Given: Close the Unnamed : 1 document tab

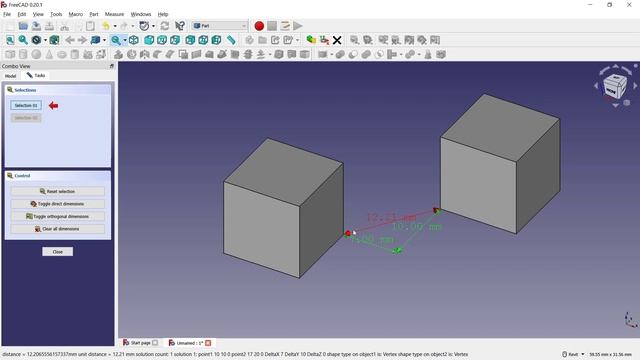Looking at the screenshot, I should (208, 343).
